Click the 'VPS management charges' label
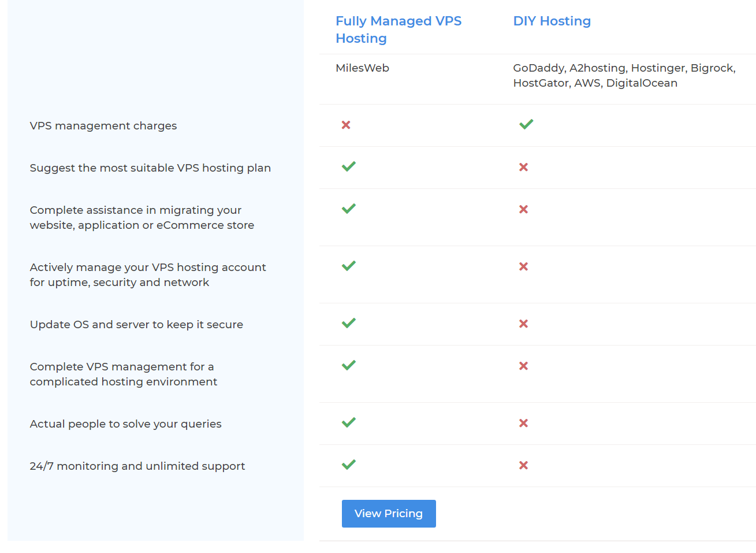 pyautogui.click(x=103, y=126)
